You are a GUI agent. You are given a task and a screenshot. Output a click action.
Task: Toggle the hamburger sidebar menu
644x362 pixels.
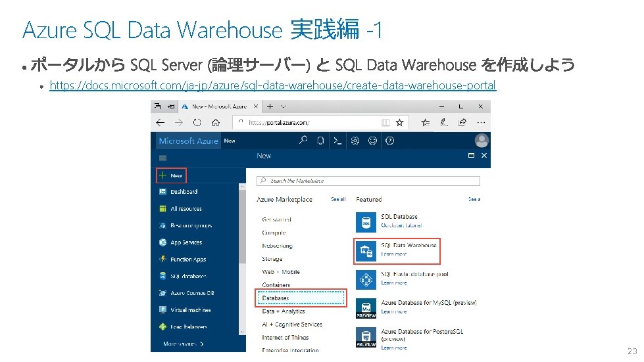pos(162,158)
